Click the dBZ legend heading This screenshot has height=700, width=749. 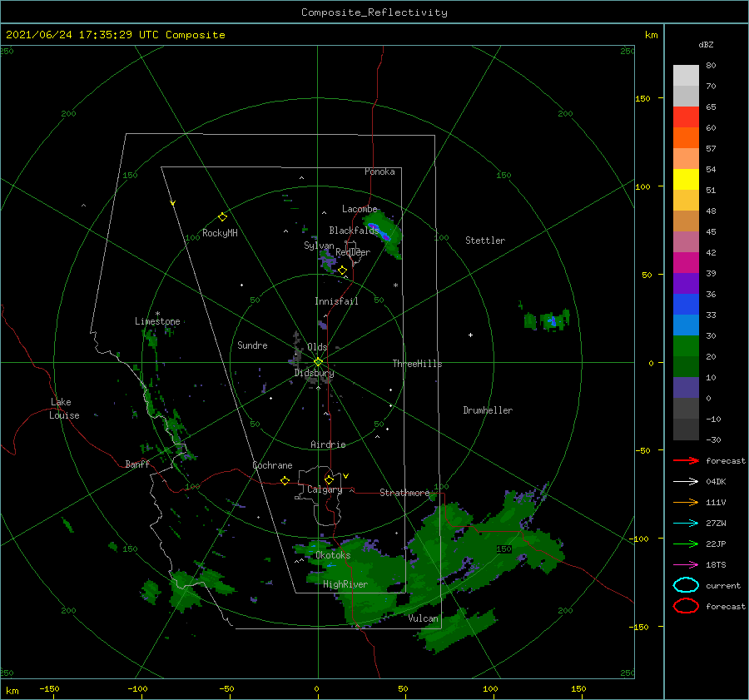coord(706,44)
